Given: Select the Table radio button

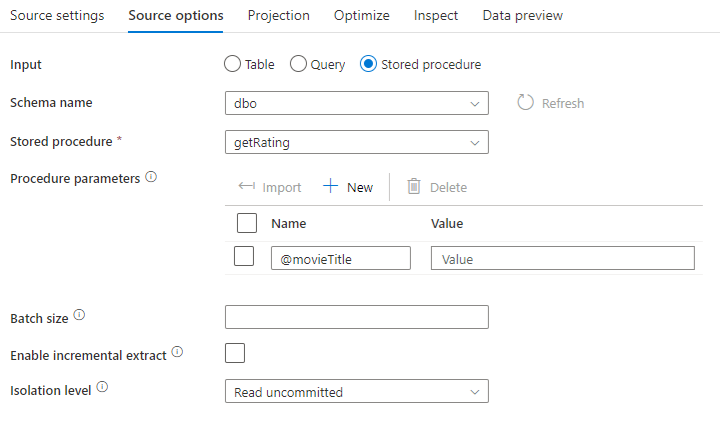Looking at the screenshot, I should pyautogui.click(x=233, y=64).
